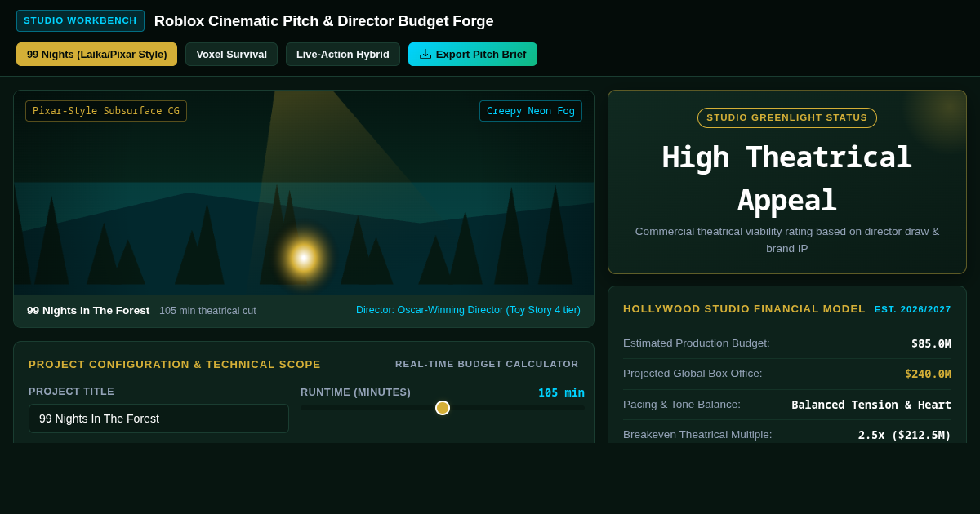
Task: Click the 105 min runtime readout
Action: pyautogui.click(x=561, y=392)
